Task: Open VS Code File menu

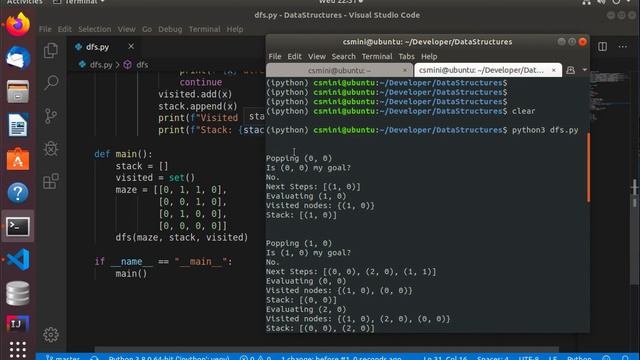Action: [x=45, y=29]
